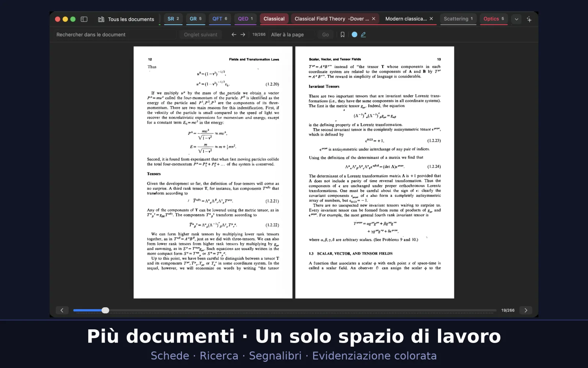This screenshot has width=588, height=368.
Task: Click the right page 13 of the document
Action: pos(375,172)
